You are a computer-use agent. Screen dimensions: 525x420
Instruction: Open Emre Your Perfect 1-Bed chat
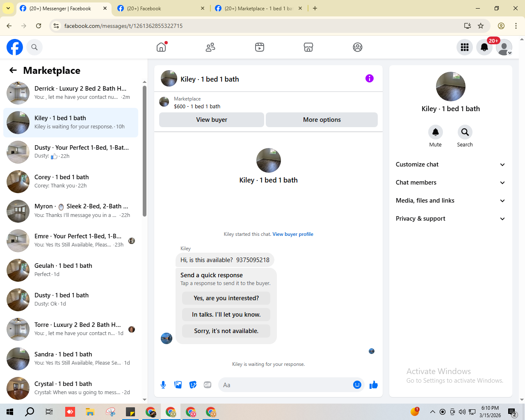click(x=71, y=241)
